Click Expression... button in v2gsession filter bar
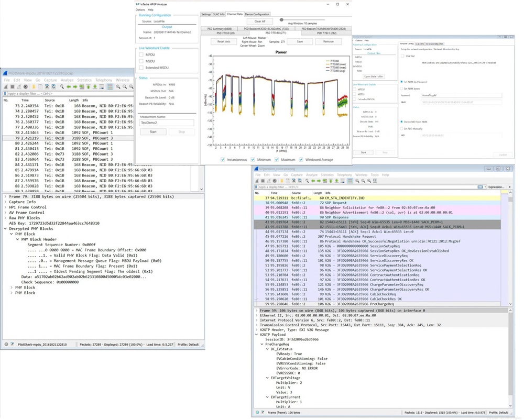524x420 pixels. [x=496, y=187]
